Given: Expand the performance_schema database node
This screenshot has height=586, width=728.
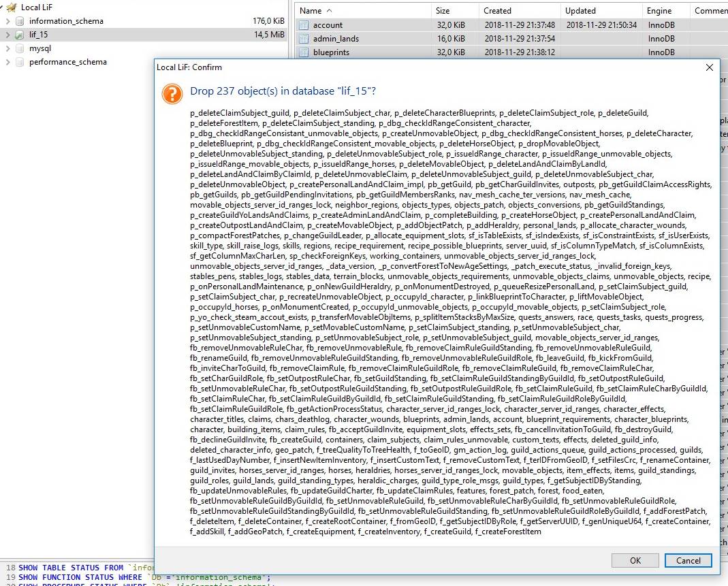Looking at the screenshot, I should pos(7,62).
